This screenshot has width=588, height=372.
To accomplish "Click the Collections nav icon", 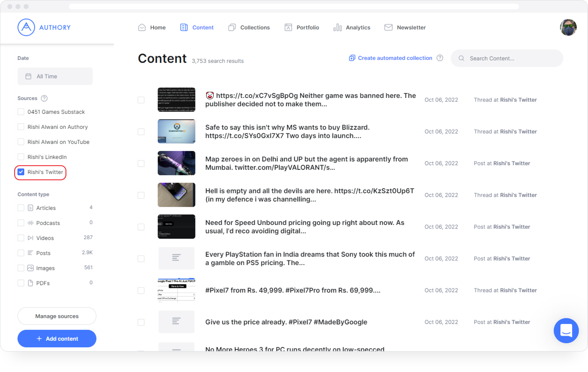I will tap(232, 27).
